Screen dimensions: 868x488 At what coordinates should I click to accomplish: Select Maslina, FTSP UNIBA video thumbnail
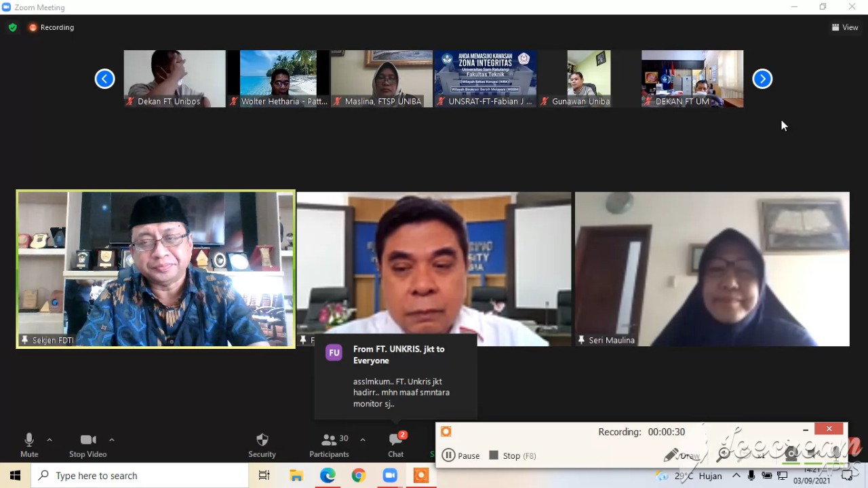[x=381, y=78]
